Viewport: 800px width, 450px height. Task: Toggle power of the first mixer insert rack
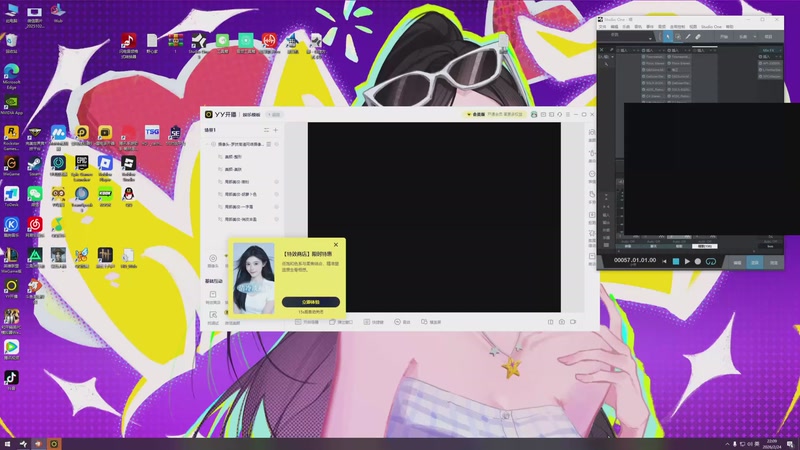tap(618, 51)
